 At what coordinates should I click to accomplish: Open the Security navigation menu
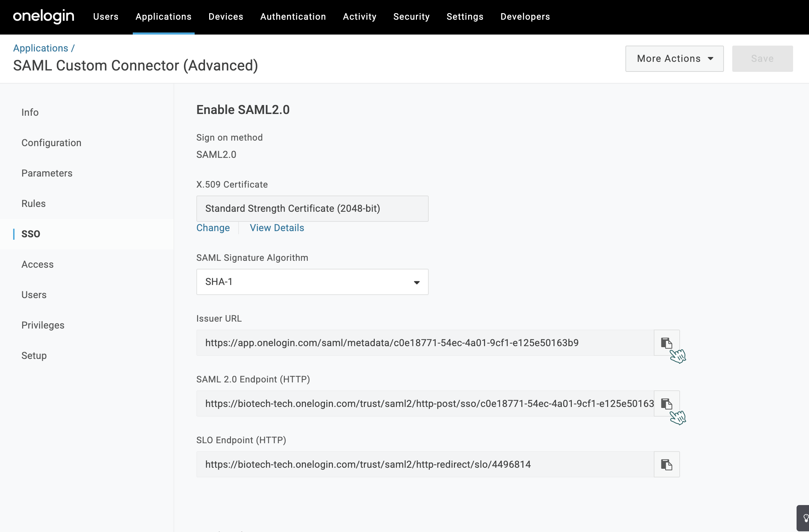411,17
